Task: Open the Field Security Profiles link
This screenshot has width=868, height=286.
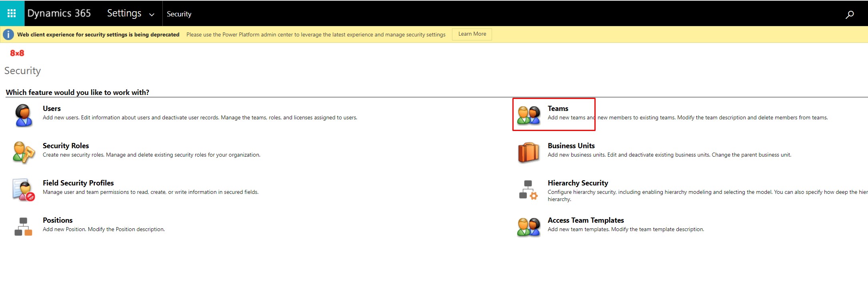Action: pos(78,183)
